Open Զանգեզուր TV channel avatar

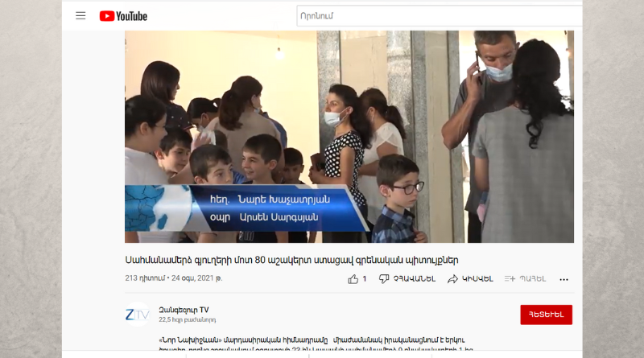[138, 315]
